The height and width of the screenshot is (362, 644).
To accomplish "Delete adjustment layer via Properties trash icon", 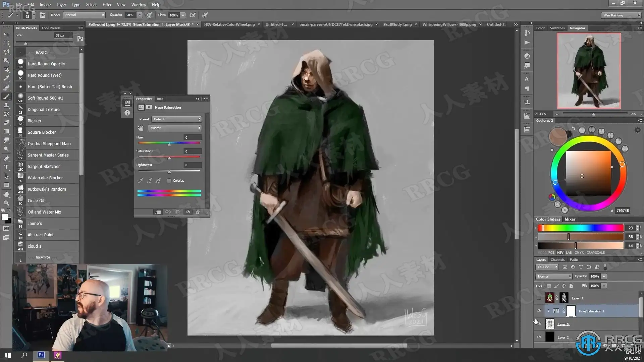I will [198, 212].
